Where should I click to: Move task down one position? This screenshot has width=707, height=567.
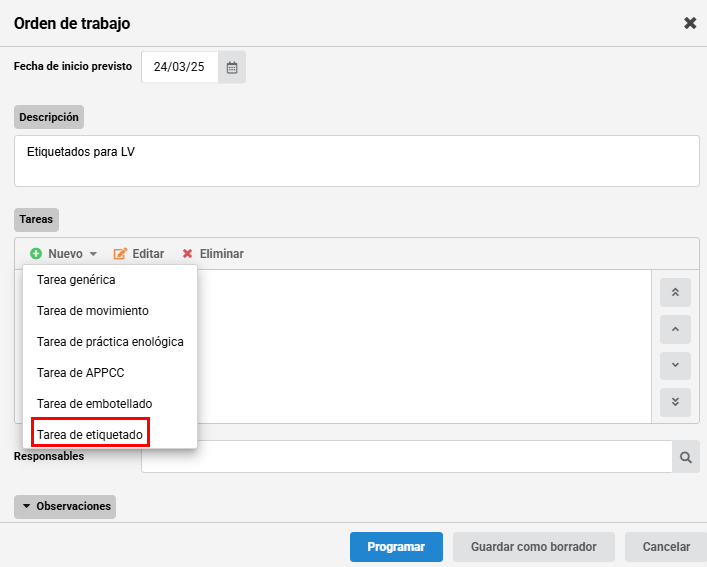pyautogui.click(x=675, y=366)
